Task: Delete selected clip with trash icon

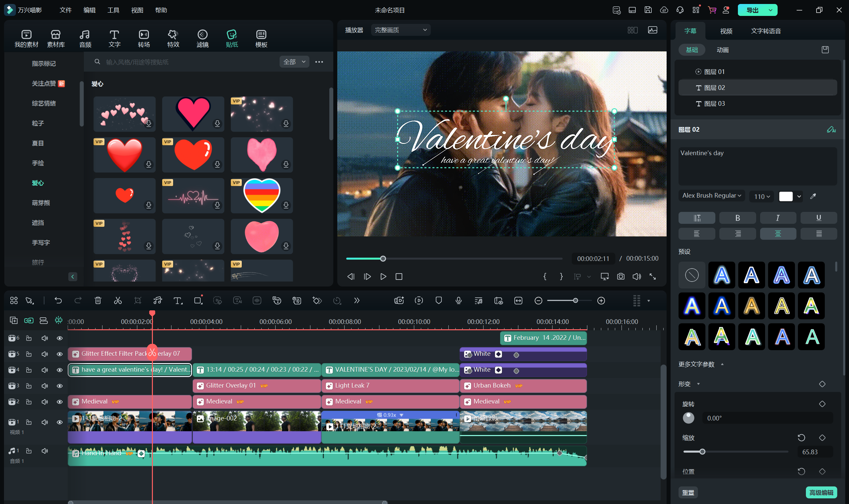Action: coord(98,300)
